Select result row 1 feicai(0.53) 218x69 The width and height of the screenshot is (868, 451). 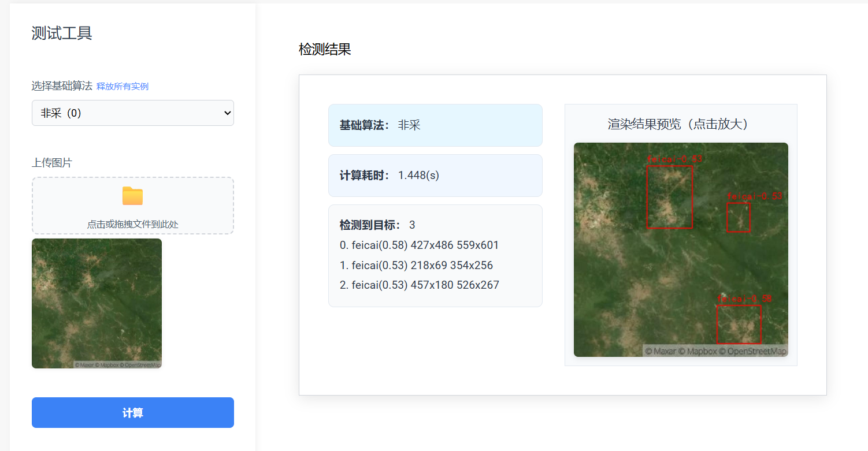(416, 265)
